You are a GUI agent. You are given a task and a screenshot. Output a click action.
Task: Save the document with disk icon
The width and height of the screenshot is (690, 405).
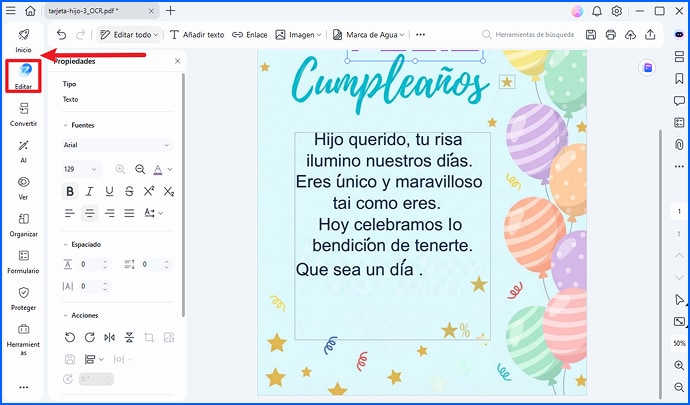pos(591,35)
